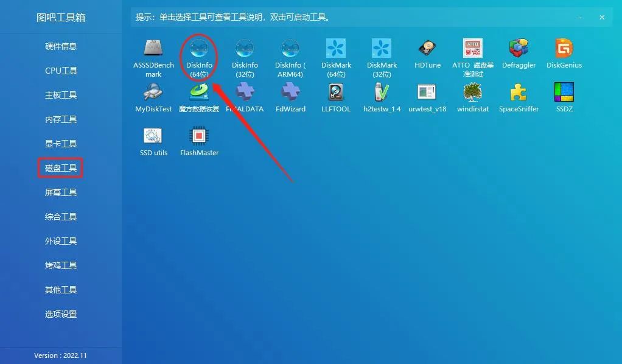The image size is (622, 364).
Task: Open the 显卡工具 section
Action: (60, 144)
